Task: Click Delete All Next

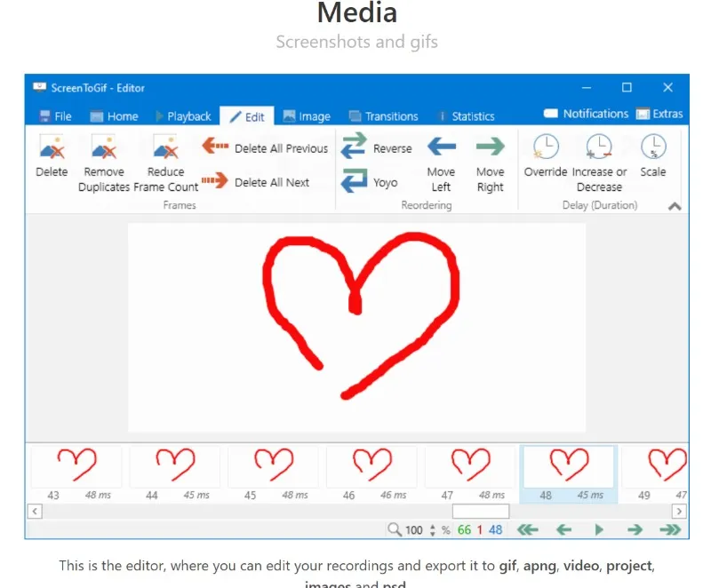Action: [255, 182]
